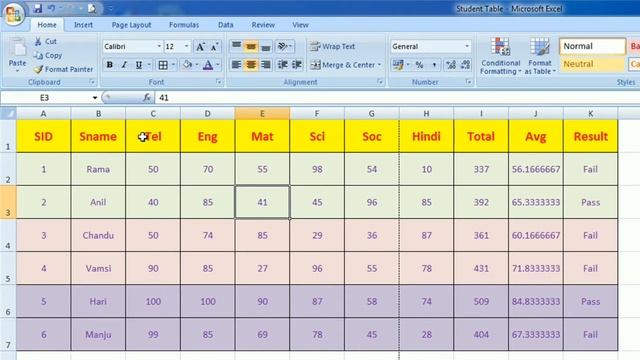Toggle Center horizontal alignment
Screen dimensions: 640x360
[x=251, y=64]
